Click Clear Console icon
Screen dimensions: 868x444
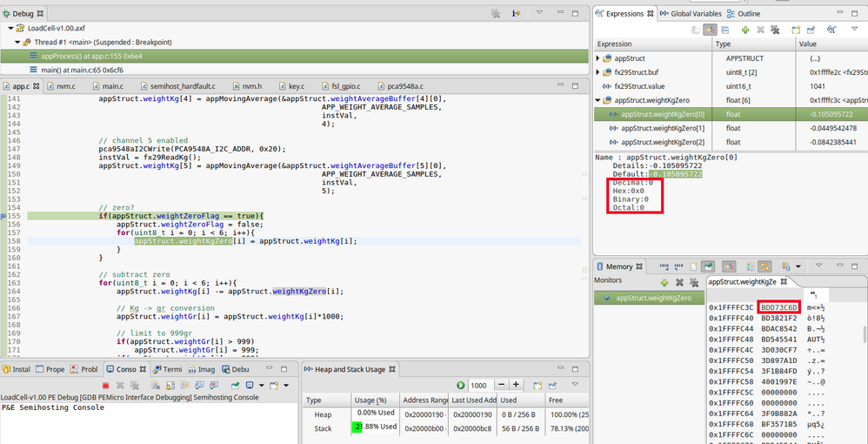[x=156, y=386]
